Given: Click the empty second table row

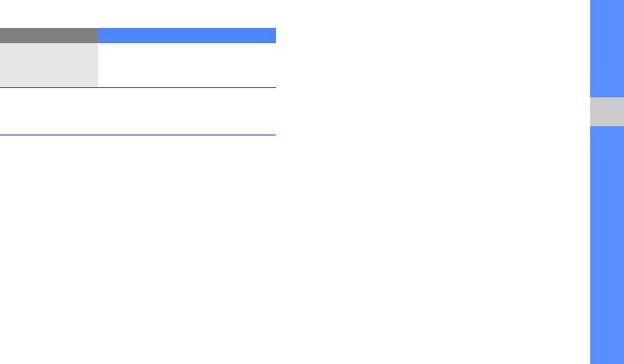Looking at the screenshot, I should click(137, 111).
